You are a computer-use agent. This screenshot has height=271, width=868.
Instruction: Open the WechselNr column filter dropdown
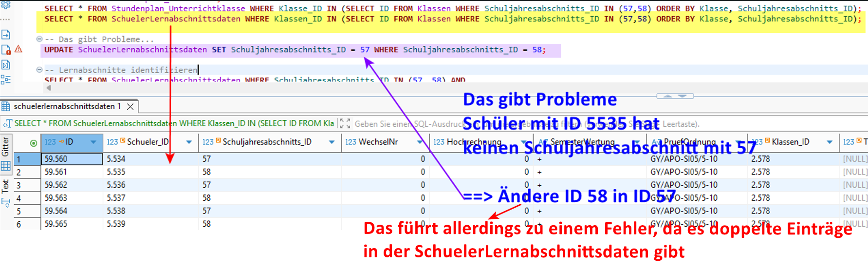[x=420, y=142]
